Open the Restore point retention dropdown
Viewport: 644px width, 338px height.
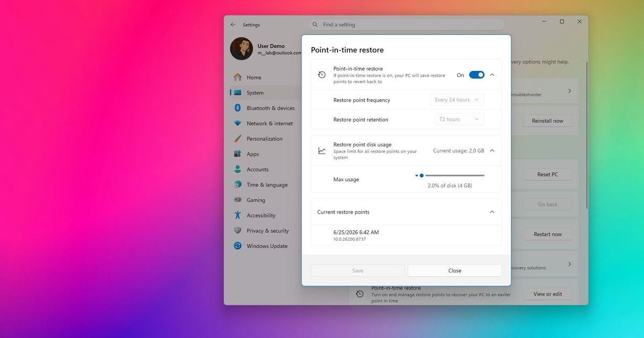(459, 119)
